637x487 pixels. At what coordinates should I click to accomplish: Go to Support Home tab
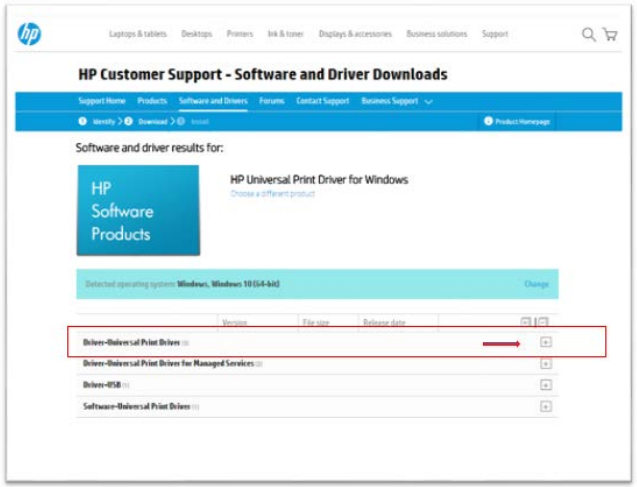102,101
